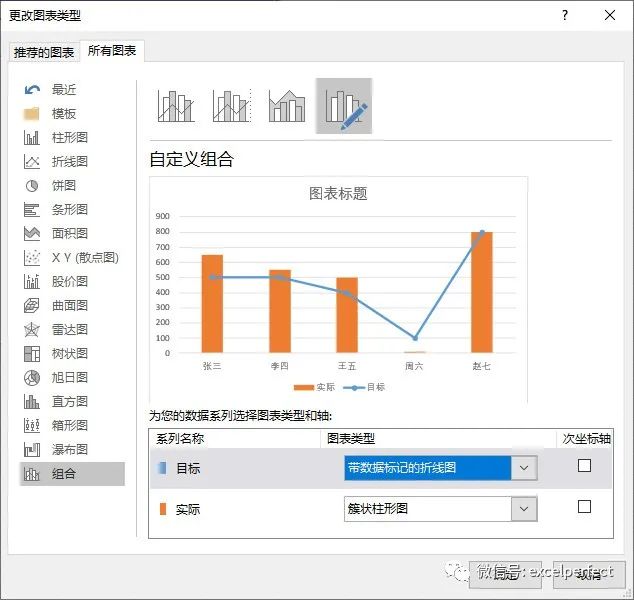This screenshot has height=600, width=634.
Task: Click the 系列名称 column header
Action: 180,438
